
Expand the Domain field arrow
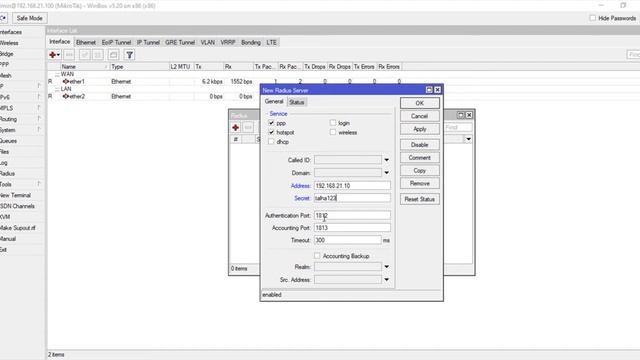coord(387,173)
